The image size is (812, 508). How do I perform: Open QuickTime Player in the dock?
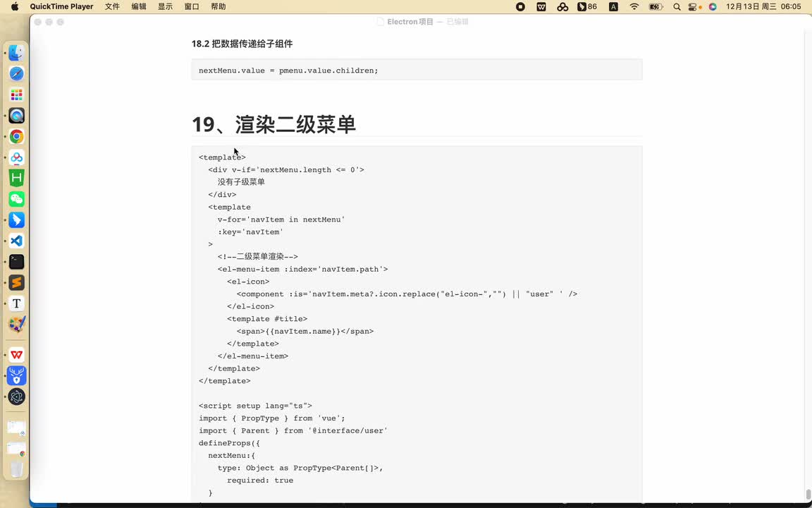tap(17, 116)
